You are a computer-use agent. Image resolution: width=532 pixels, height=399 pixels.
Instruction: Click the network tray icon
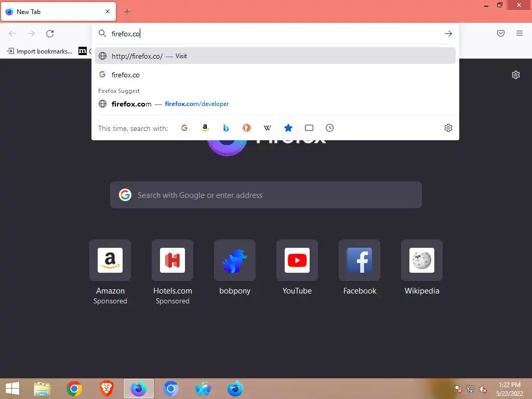471,389
